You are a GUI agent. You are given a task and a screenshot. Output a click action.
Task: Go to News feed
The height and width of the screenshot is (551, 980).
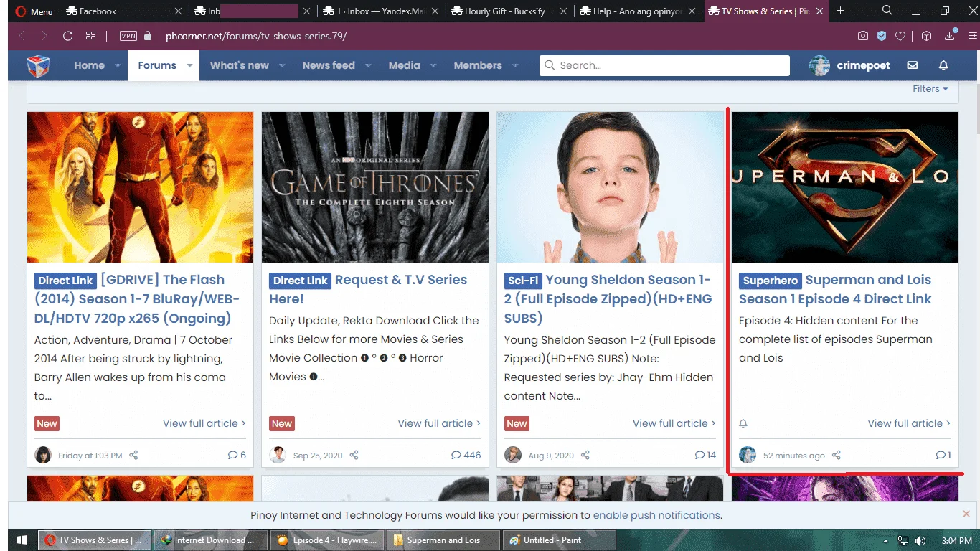pyautogui.click(x=329, y=65)
